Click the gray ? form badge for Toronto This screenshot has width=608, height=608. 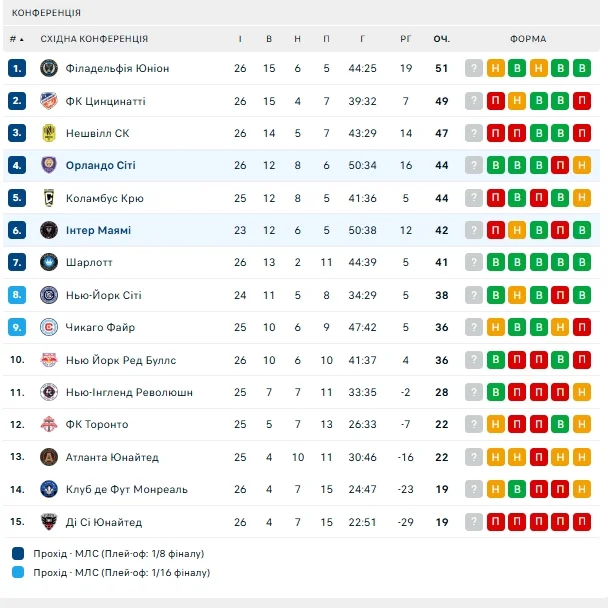click(474, 425)
